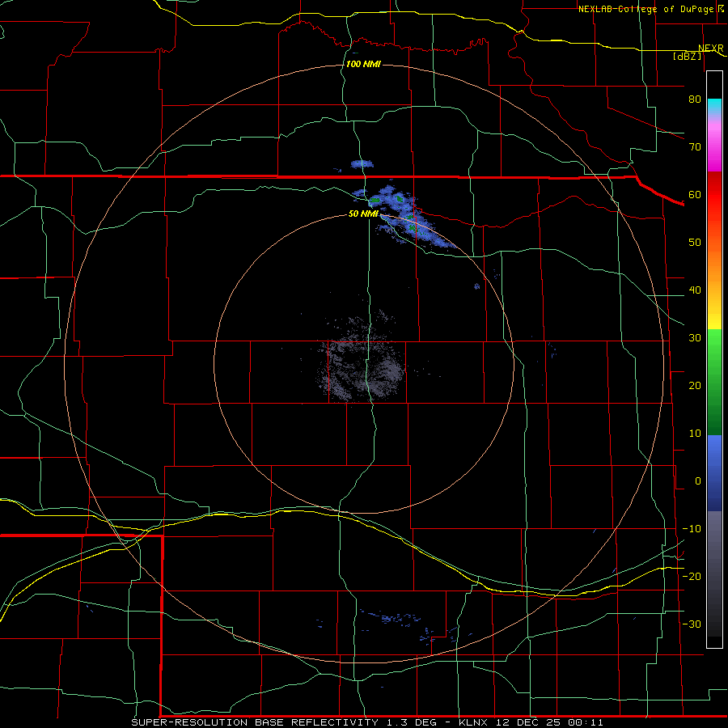This screenshot has height=728, width=728.
Task: Click the 20 value on the dBZ scale
Action: click(x=695, y=385)
